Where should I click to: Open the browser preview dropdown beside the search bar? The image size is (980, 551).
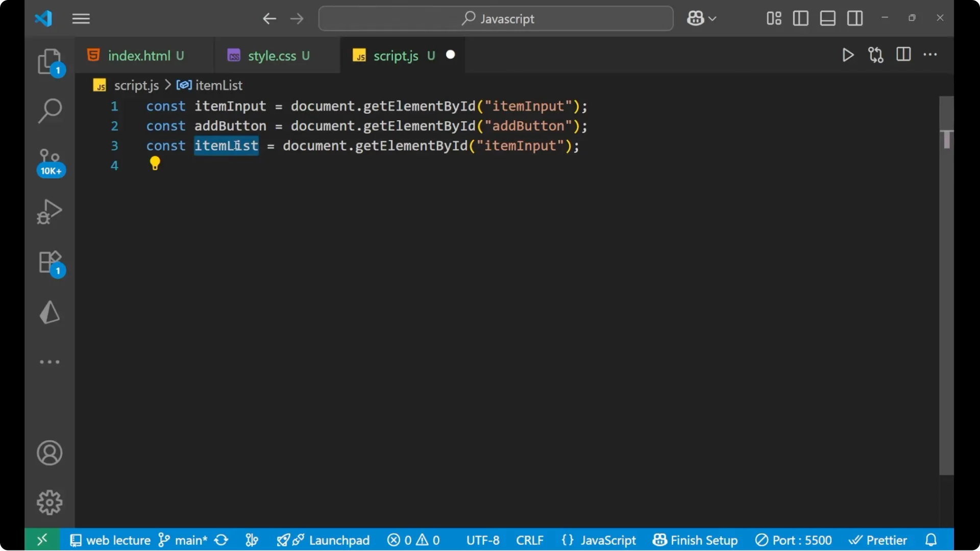tap(701, 18)
